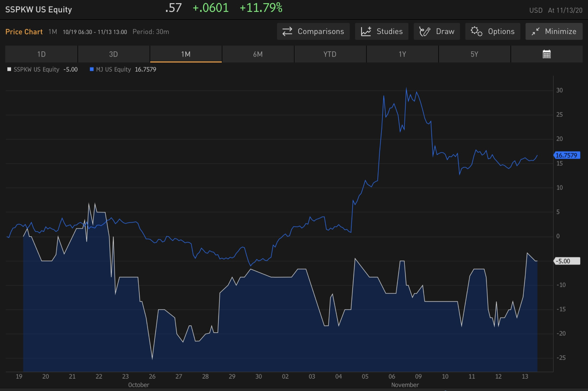This screenshot has width=588, height=391.
Task: Switch to the 1Y range tab
Action: coord(402,54)
